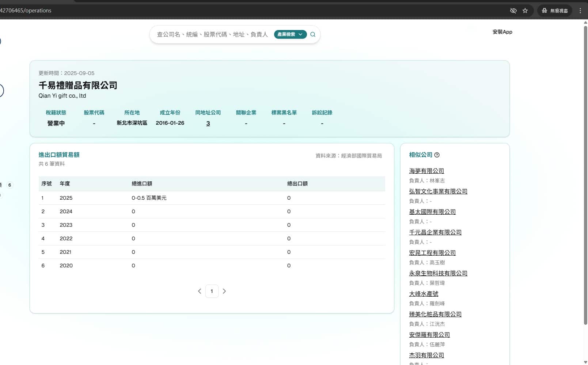Screen dimensions: 588x365
Task: Open the 海夢有限公司 company link
Action: coord(426,170)
